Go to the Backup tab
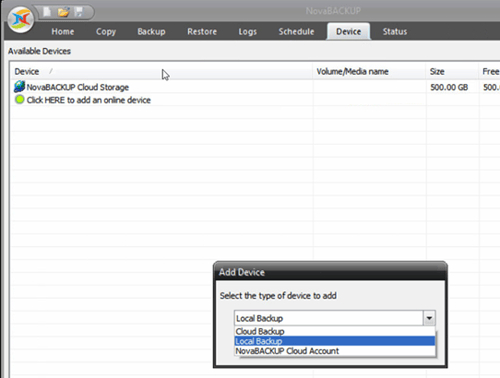Viewport: 500px width, 378px height. pyautogui.click(x=151, y=32)
